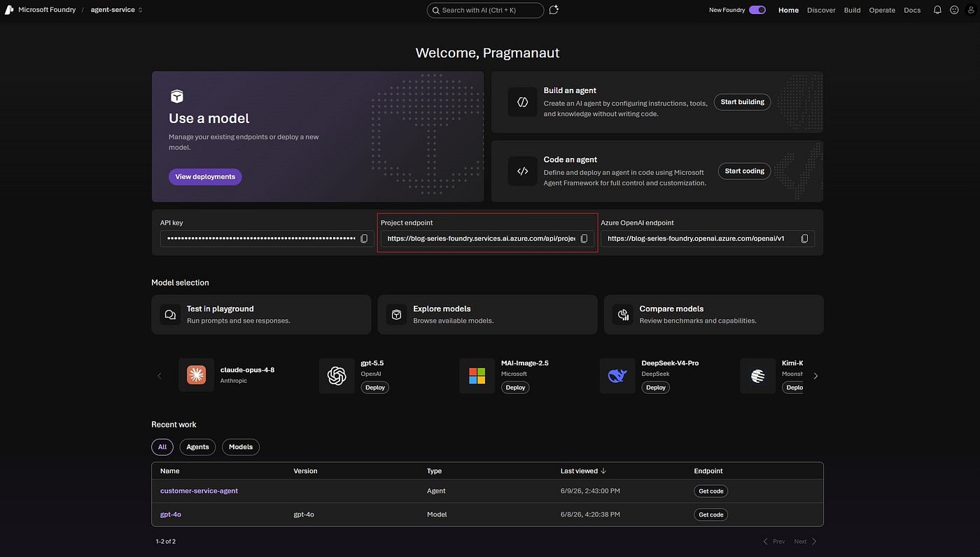Open the customer-service-agent link
This screenshot has height=557, width=980.
[199, 491]
